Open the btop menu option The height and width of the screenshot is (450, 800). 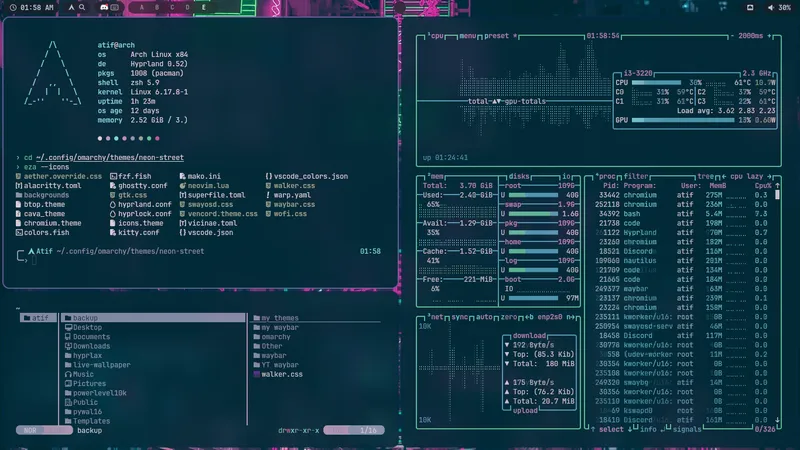point(467,36)
